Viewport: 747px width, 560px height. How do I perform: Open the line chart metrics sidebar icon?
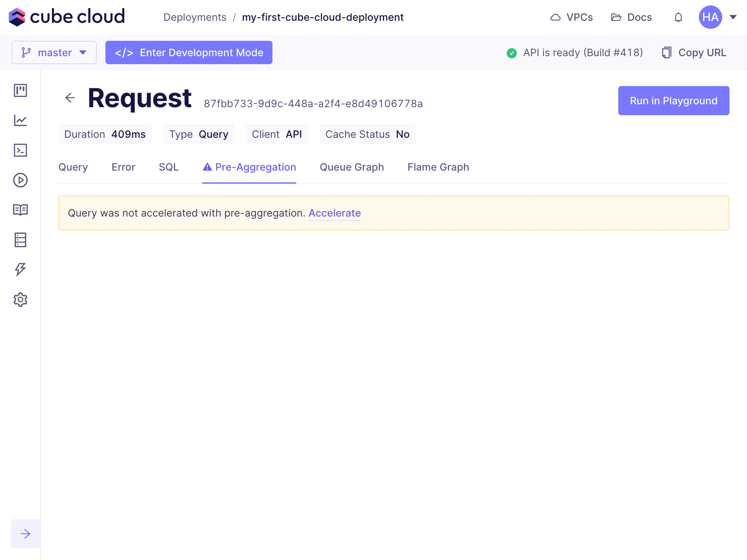(x=20, y=120)
